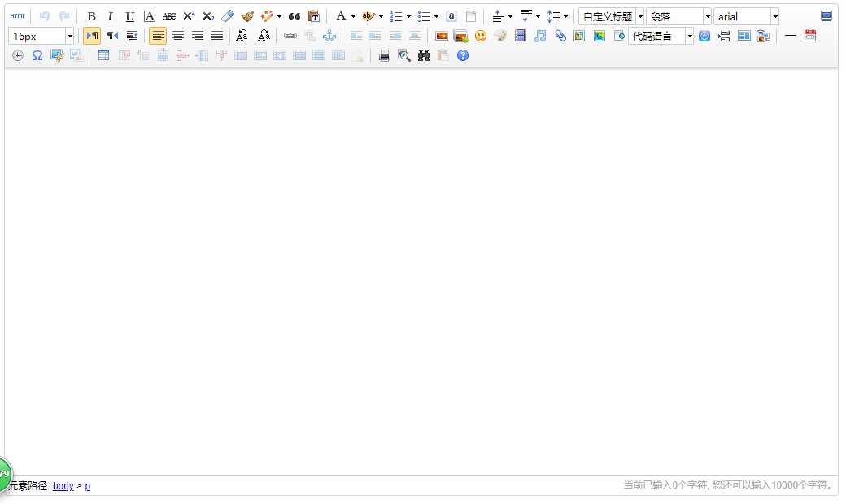Toggle text border (boxed A) formatting

[x=150, y=17]
